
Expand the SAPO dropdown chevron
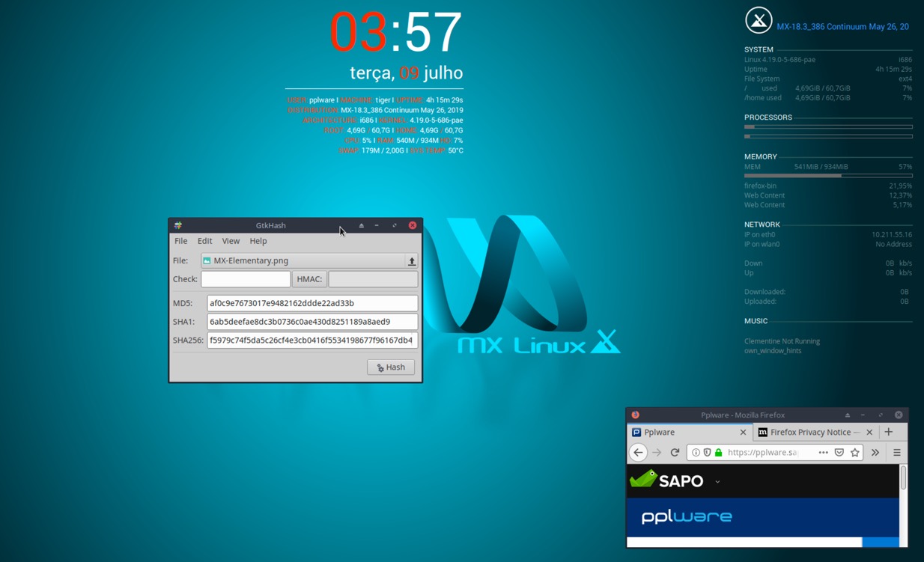[x=717, y=483]
